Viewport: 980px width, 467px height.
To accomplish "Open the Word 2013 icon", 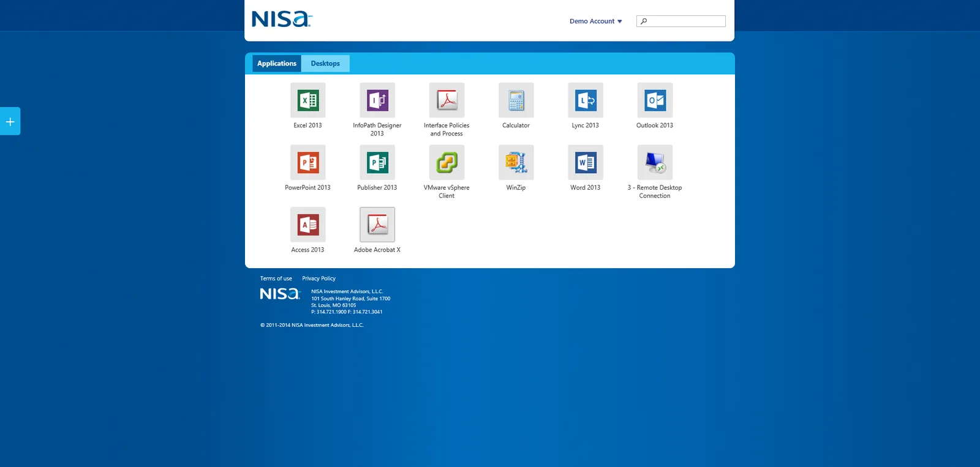I will (586, 162).
